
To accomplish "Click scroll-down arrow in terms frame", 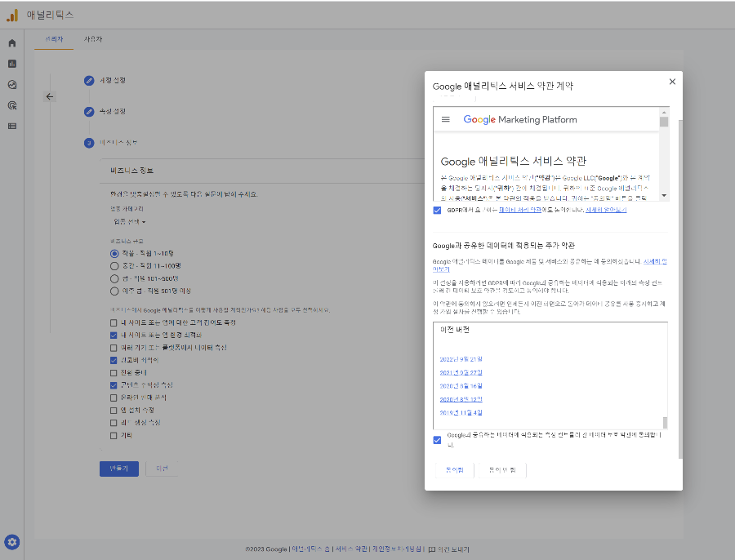I will [664, 195].
